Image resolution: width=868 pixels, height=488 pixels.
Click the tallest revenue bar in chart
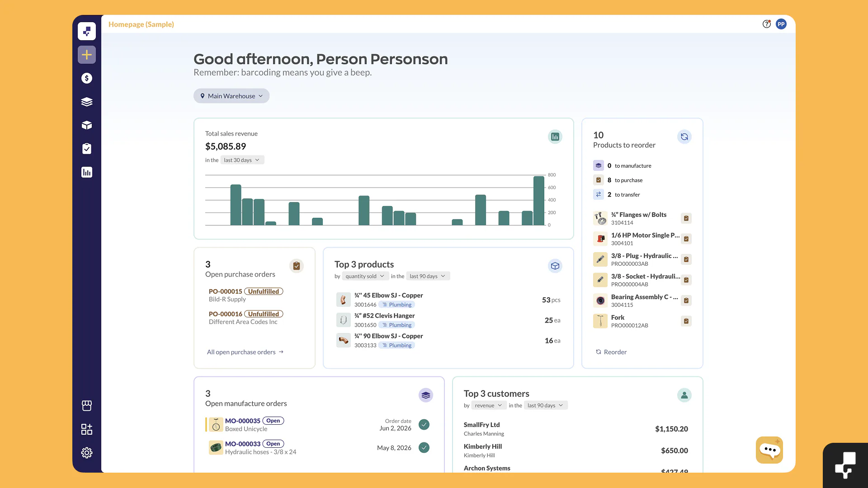click(x=539, y=201)
